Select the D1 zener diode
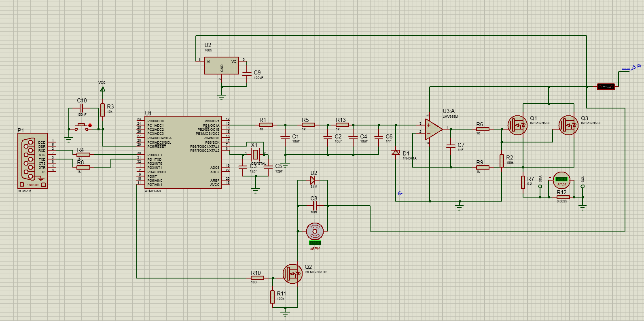This screenshot has height=321, width=644. (396, 152)
